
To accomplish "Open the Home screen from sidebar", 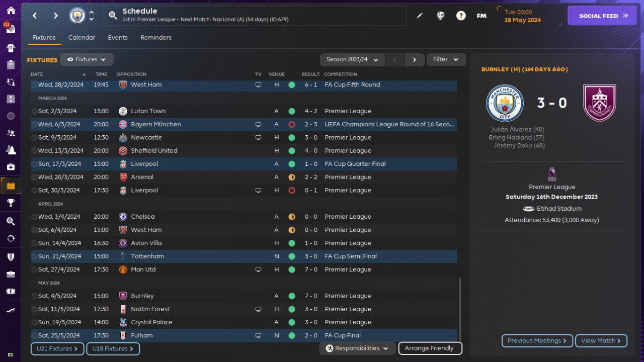I will 11,11.
